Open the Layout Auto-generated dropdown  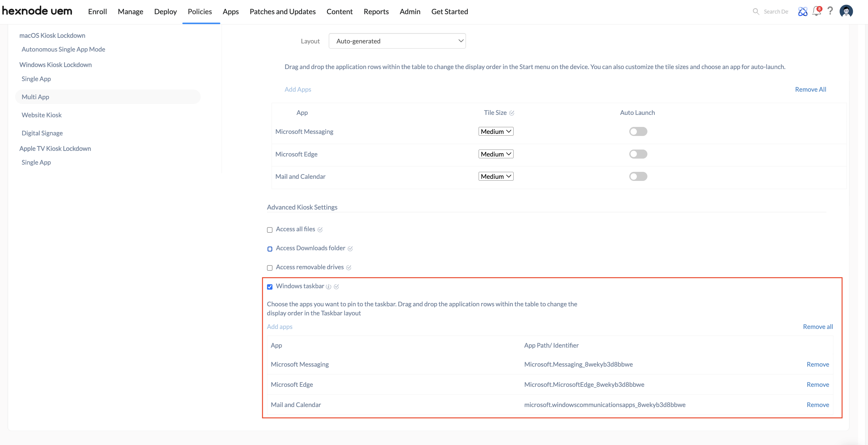point(397,41)
